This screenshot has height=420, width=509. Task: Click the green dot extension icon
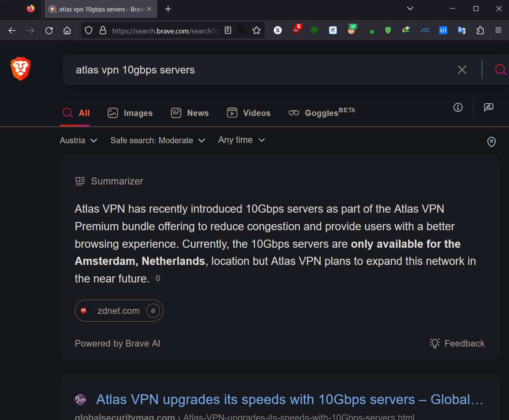pos(372,31)
